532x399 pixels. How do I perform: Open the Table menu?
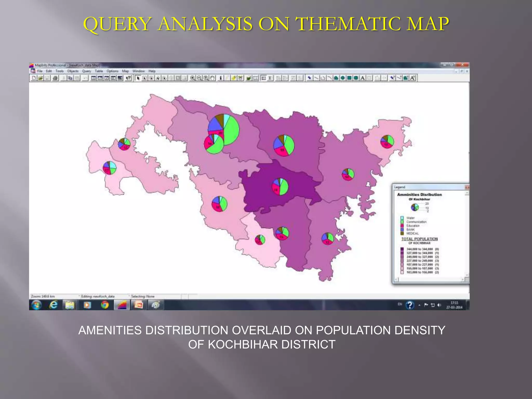tap(99, 71)
